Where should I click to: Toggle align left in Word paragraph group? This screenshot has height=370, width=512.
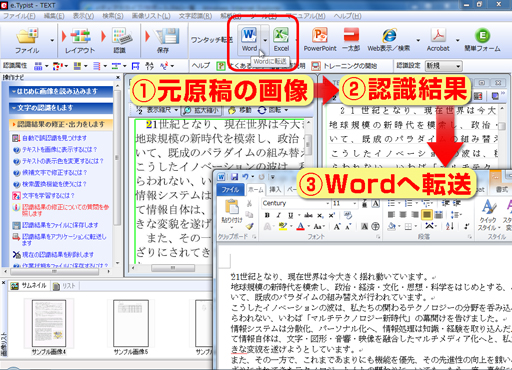391,215
